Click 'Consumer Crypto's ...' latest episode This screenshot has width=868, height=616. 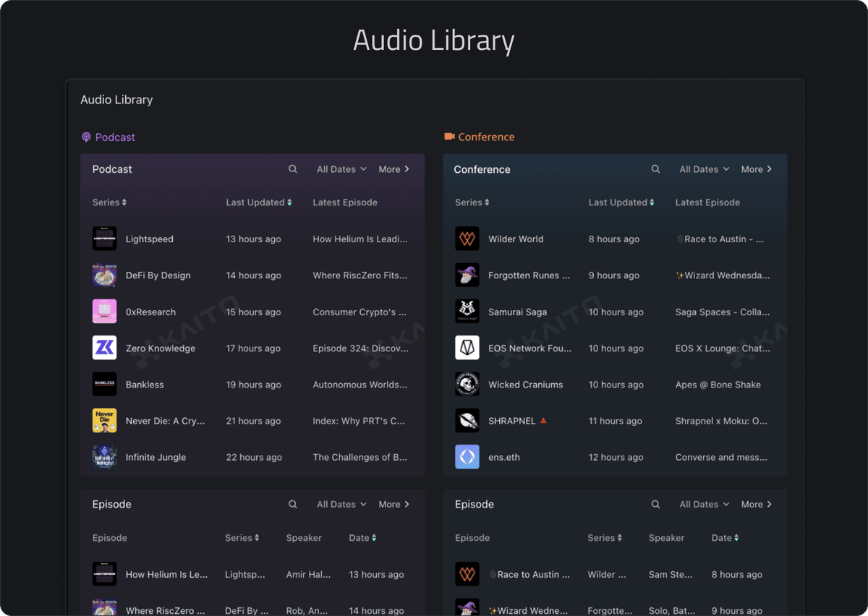coord(359,312)
